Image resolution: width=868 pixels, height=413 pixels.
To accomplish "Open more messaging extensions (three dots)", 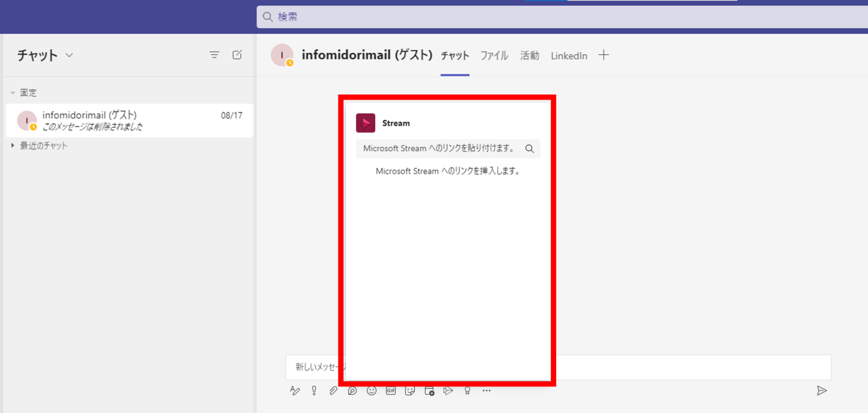I will pos(487,391).
